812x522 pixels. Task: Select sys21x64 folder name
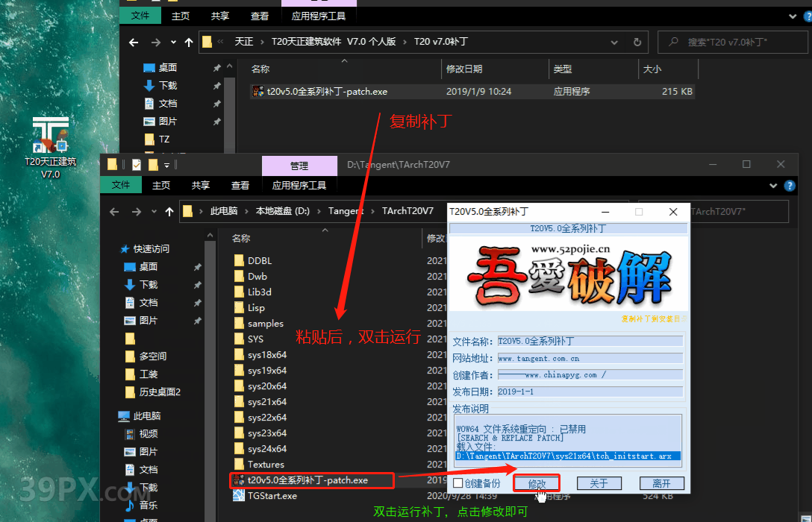[267, 401]
